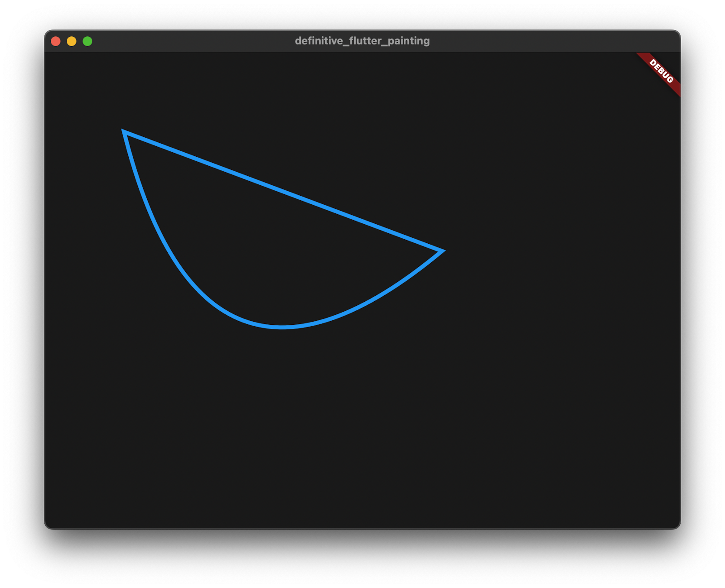
Task: Click the red close window button
Action: [55, 41]
